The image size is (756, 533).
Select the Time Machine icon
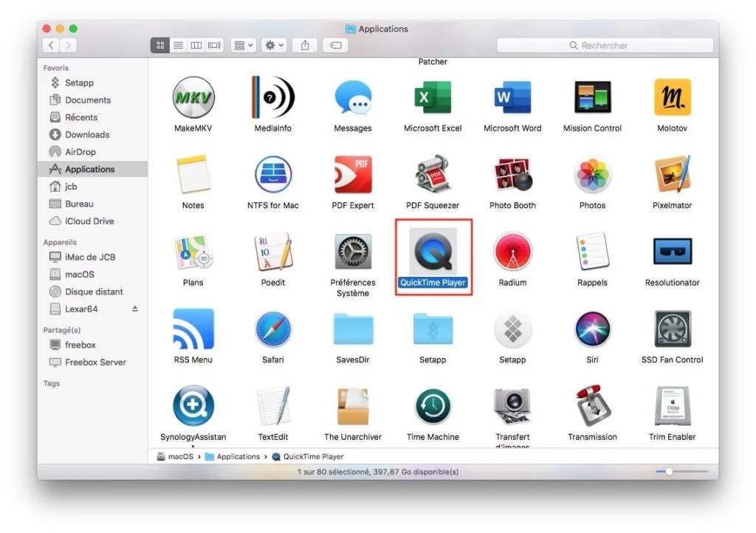[433, 406]
